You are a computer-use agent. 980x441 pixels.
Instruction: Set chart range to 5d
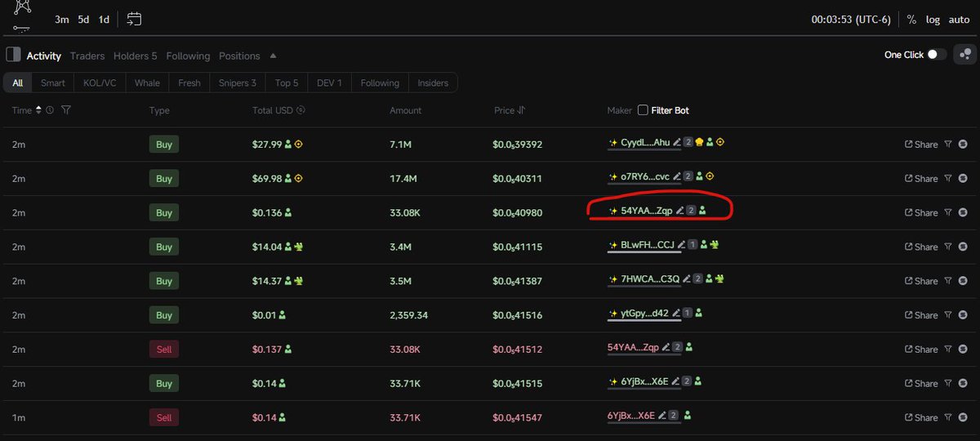click(x=84, y=20)
